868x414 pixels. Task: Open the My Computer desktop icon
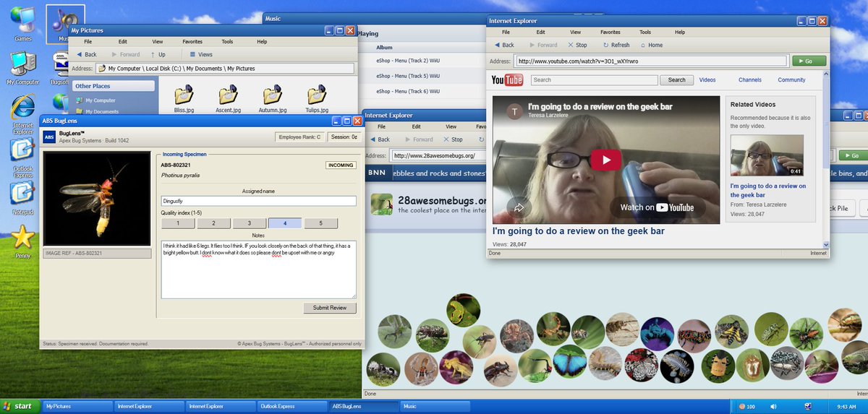23,66
